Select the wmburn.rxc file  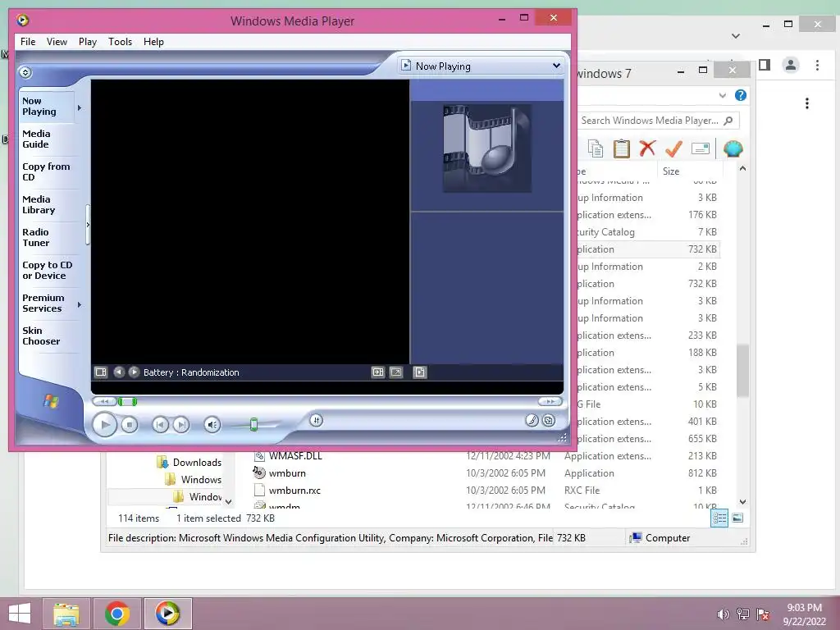click(294, 491)
